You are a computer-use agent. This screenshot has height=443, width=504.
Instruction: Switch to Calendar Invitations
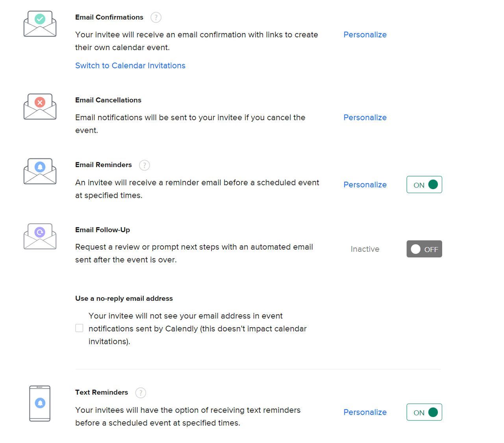130,65
